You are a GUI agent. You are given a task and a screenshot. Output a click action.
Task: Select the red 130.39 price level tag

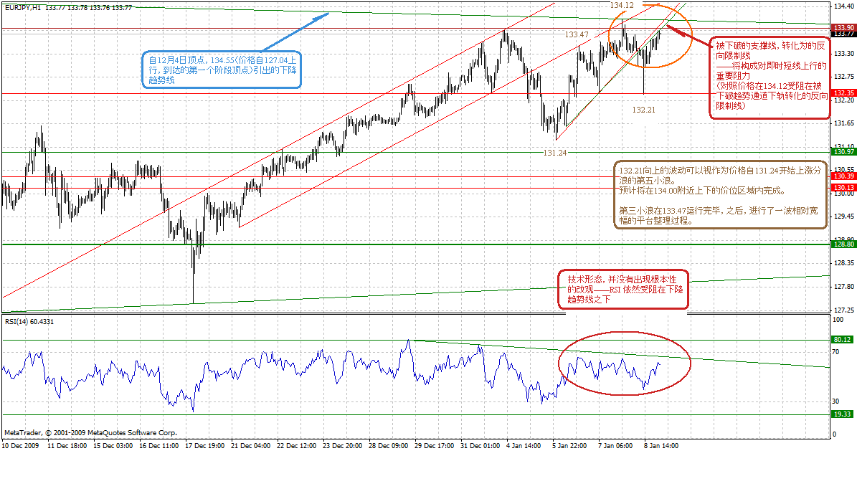843,176
